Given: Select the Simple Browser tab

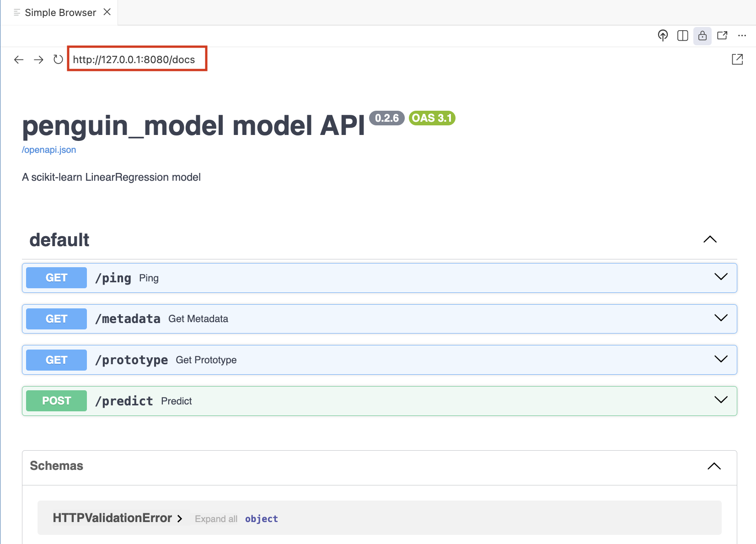Looking at the screenshot, I should pyautogui.click(x=60, y=13).
